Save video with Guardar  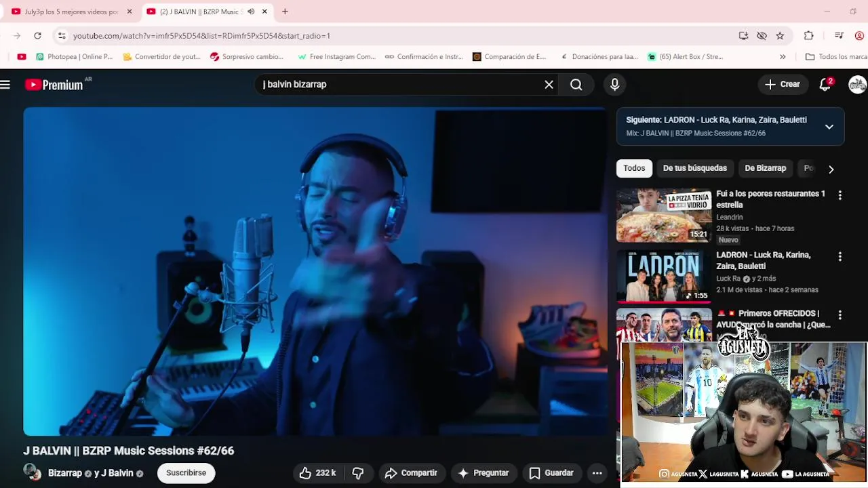[551, 473]
